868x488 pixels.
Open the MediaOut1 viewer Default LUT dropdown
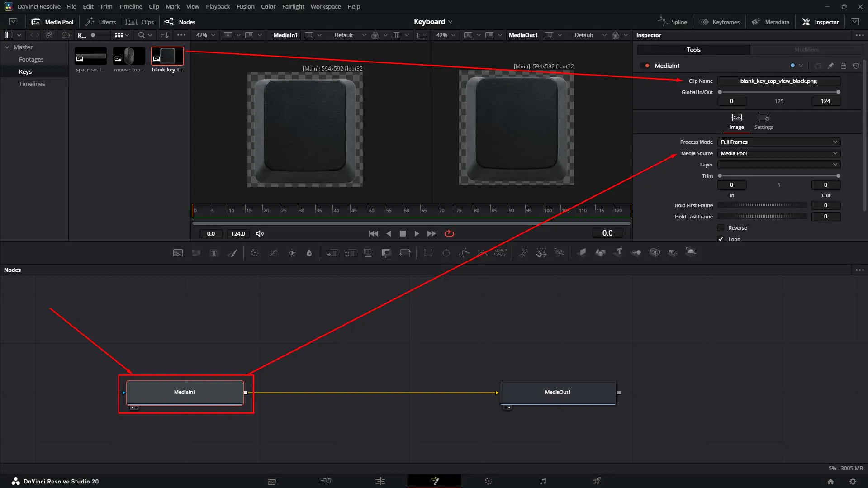coord(590,35)
